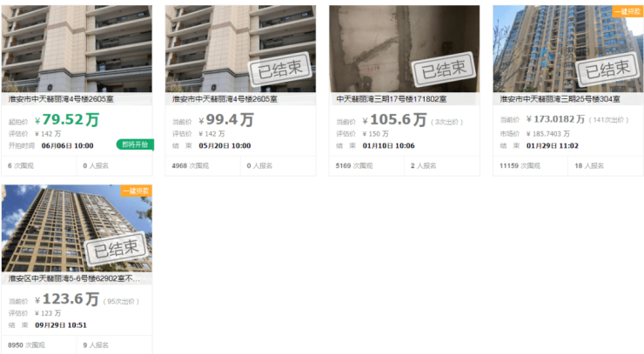Click the 18 人报名 registrant count
Viewport: 644px width, 354px height.
[589, 165]
